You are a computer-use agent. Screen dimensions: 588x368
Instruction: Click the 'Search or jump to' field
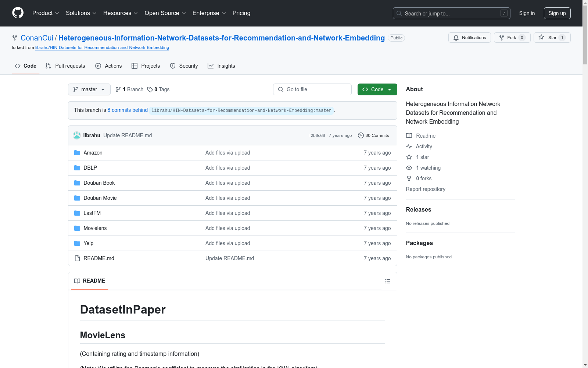coord(452,13)
